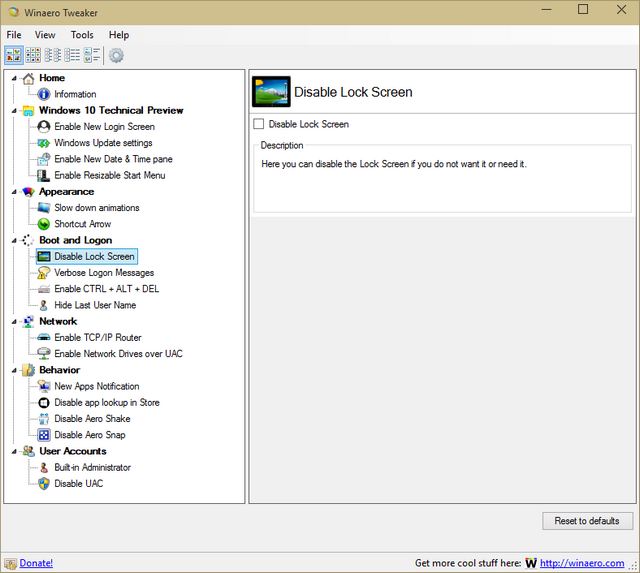The width and height of the screenshot is (640, 573).
Task: Visit the http://winaero.com link
Action: pos(582,563)
